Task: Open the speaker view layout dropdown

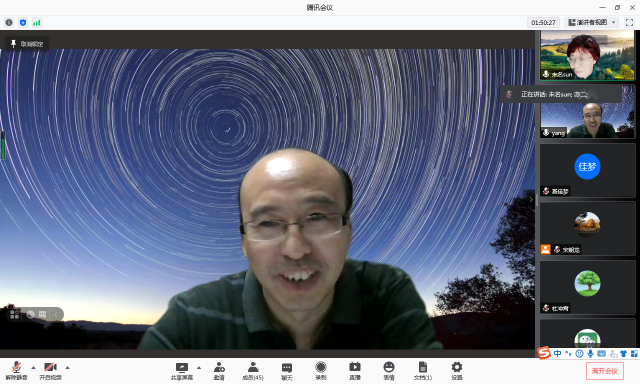Action: point(592,22)
